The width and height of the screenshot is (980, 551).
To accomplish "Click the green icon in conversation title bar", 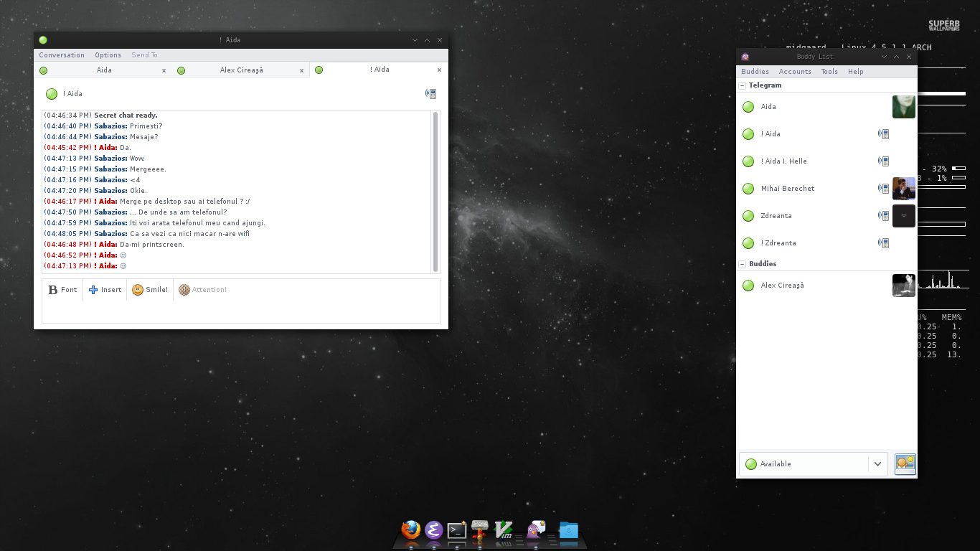I will click(43, 40).
